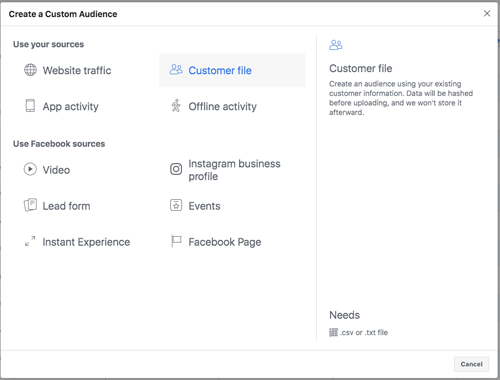Click the Facebook Page flag icon
The width and height of the screenshot is (500, 380).
coord(176,241)
